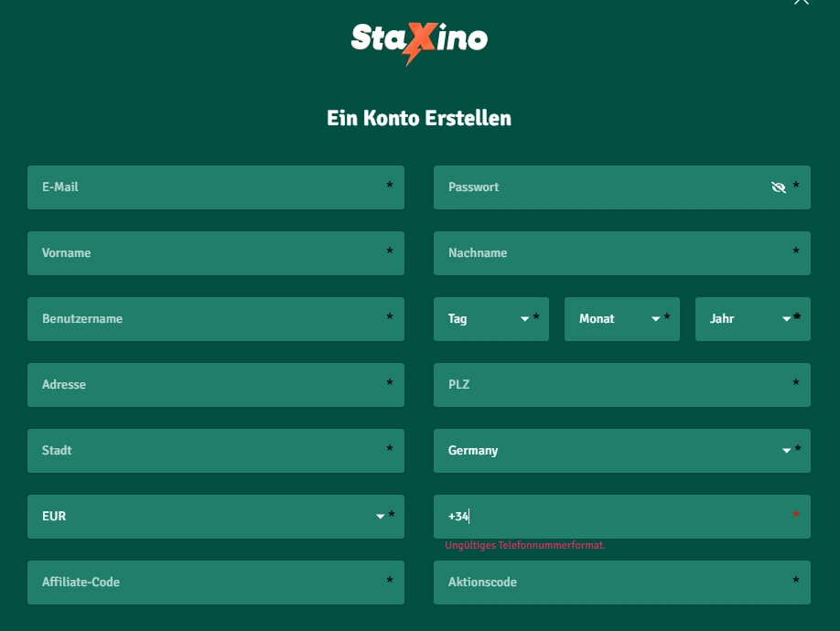Focus the Stadt input field
Image resolution: width=840 pixels, height=631 pixels.
coord(216,451)
